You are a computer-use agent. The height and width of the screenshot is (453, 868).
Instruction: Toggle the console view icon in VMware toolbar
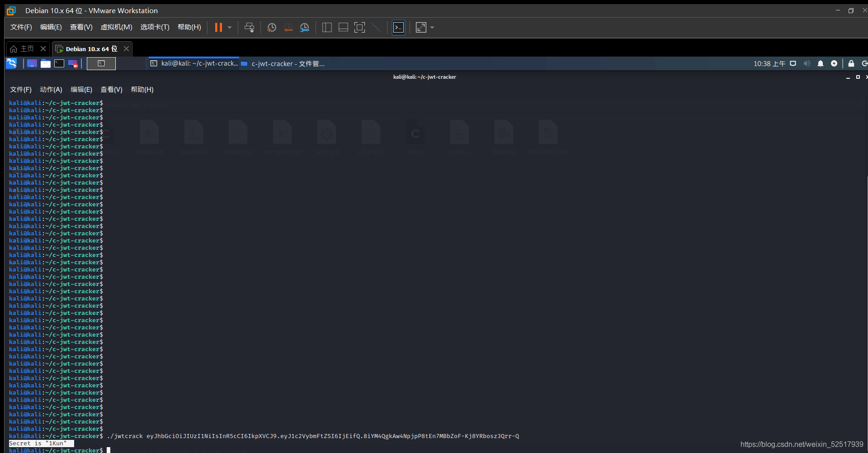[x=398, y=28]
